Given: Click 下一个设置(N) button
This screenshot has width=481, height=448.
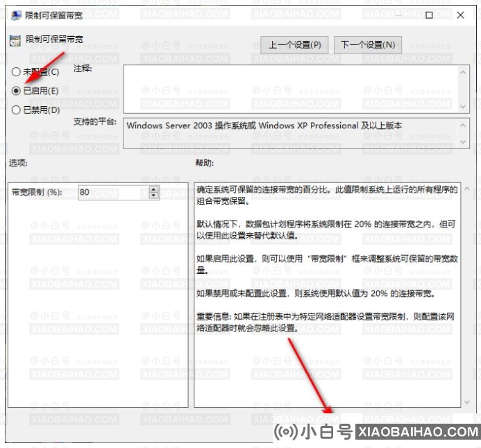Looking at the screenshot, I should [x=368, y=45].
